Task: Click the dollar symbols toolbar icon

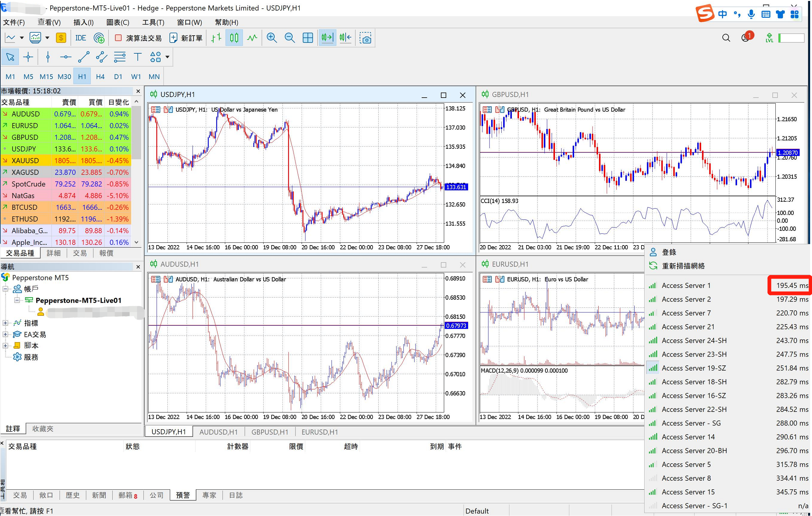Action: 61,38
